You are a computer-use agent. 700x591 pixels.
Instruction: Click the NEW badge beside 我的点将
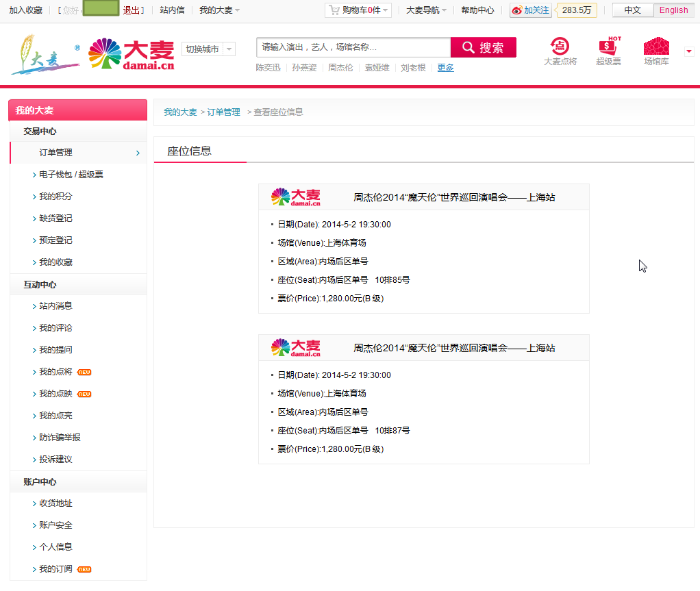[x=84, y=372]
